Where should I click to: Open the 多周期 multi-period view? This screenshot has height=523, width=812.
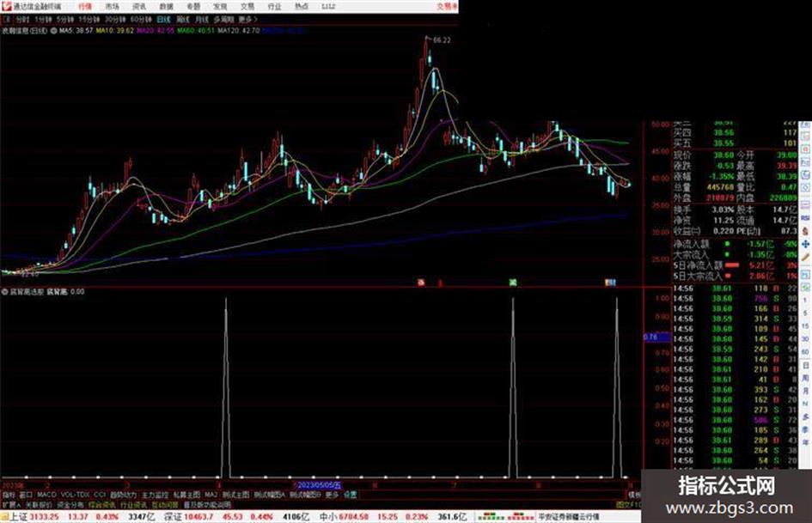[223, 19]
